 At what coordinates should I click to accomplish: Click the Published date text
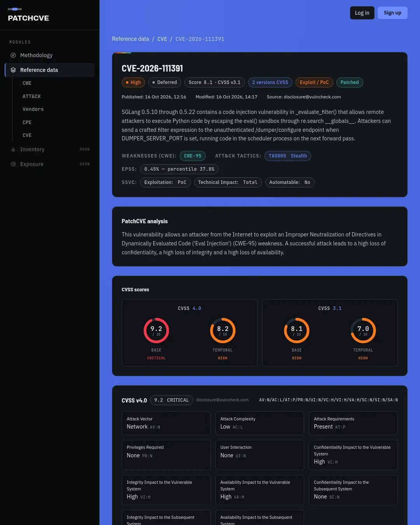click(154, 97)
